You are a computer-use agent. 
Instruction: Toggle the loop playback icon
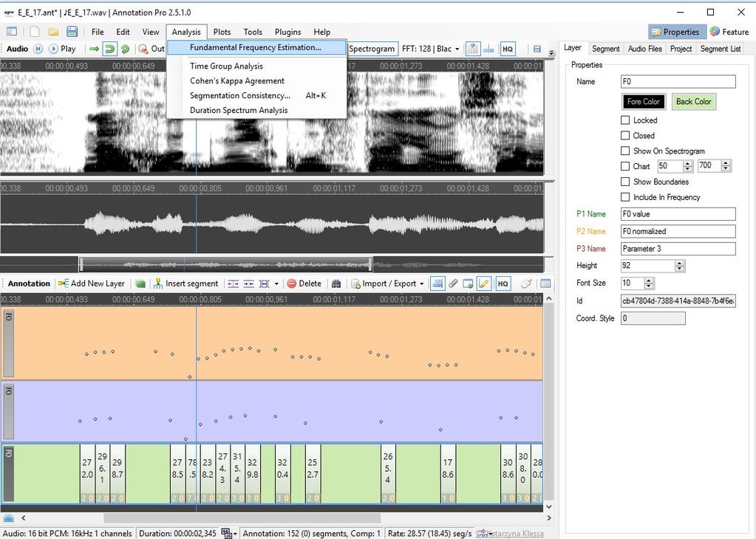110,49
